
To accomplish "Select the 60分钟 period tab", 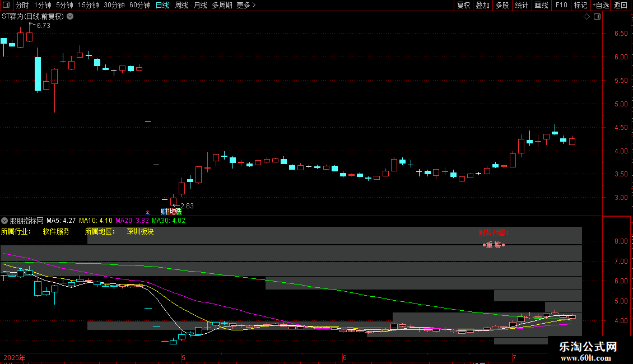I will (x=139, y=5).
